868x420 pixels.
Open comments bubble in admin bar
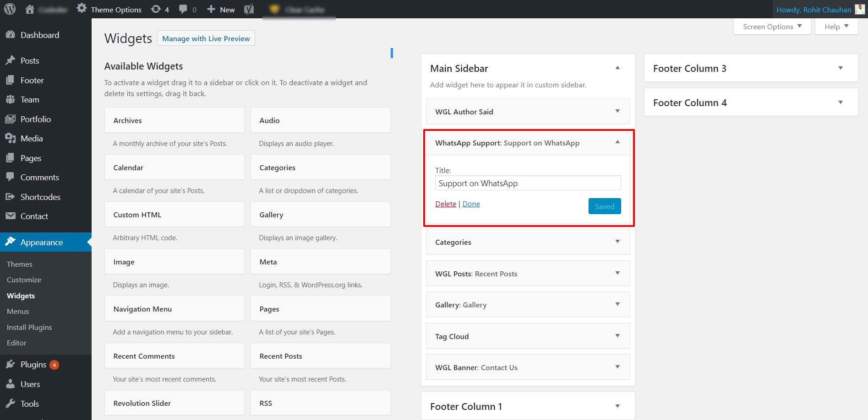point(183,9)
